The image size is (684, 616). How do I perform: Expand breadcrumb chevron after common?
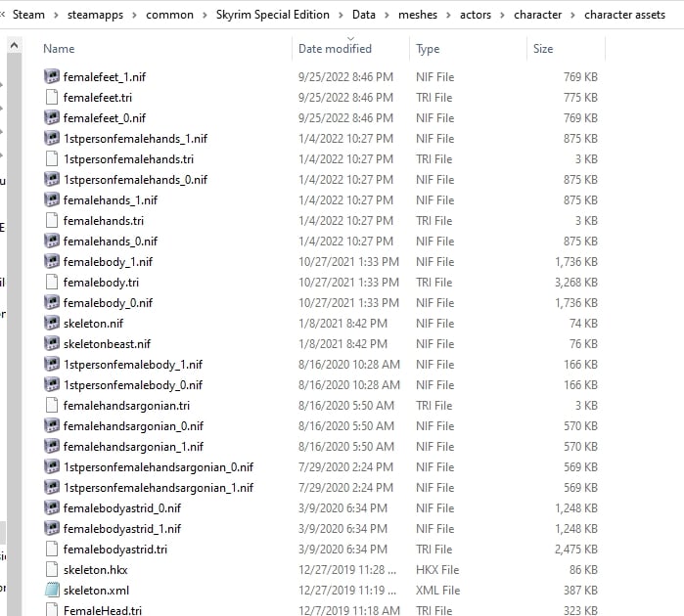[x=205, y=15]
